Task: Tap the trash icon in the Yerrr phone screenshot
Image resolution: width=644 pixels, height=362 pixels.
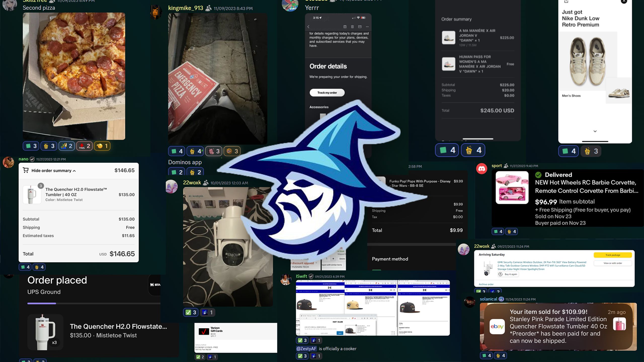Action: 352,27
